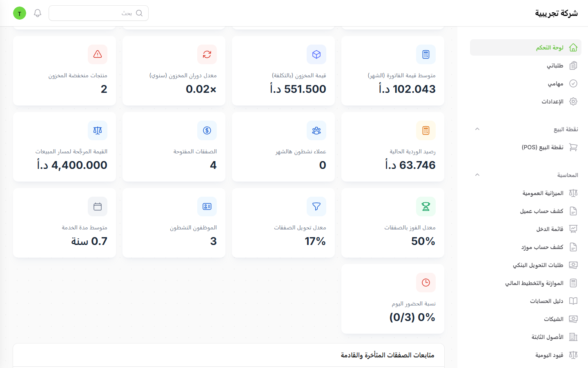Click the 102.043 average invoice value
This screenshot has height=368, width=588.
(407, 89)
